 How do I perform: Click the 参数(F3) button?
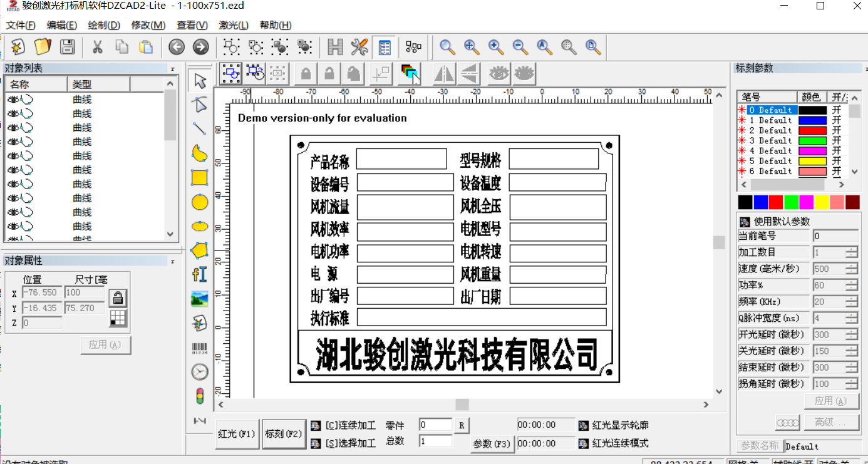(x=492, y=444)
